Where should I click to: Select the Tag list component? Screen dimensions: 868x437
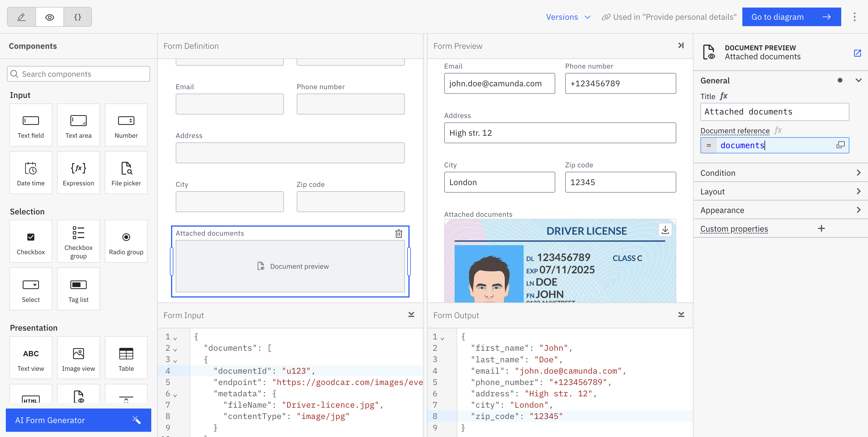tap(78, 289)
